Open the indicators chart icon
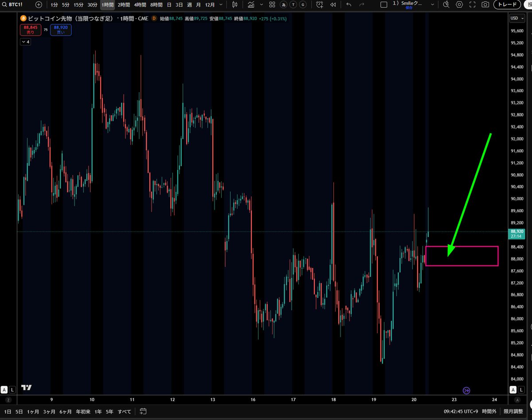 251,4
